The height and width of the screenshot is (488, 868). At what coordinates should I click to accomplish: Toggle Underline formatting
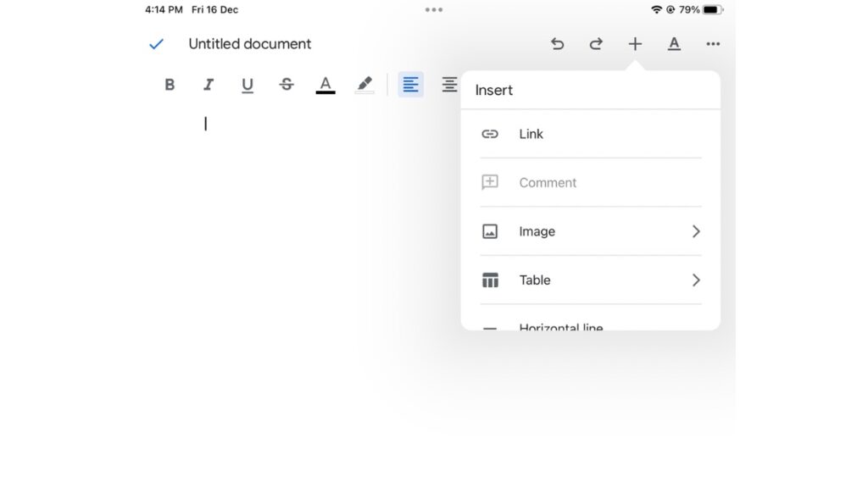pos(248,85)
